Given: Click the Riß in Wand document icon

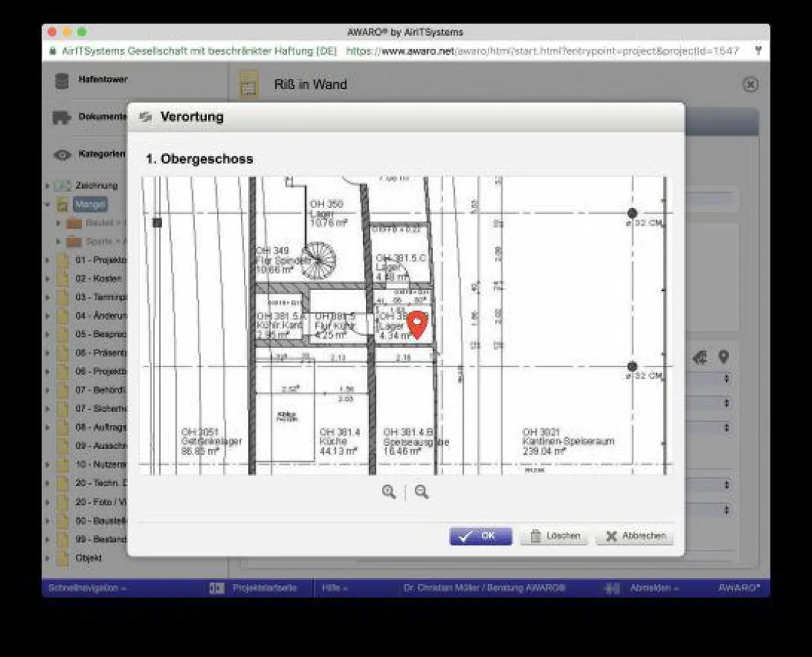Looking at the screenshot, I should (249, 85).
